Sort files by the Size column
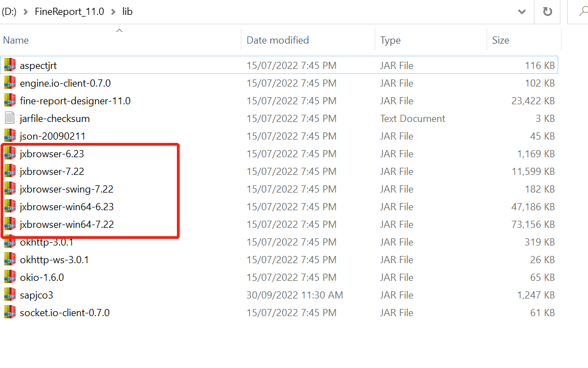 click(500, 40)
